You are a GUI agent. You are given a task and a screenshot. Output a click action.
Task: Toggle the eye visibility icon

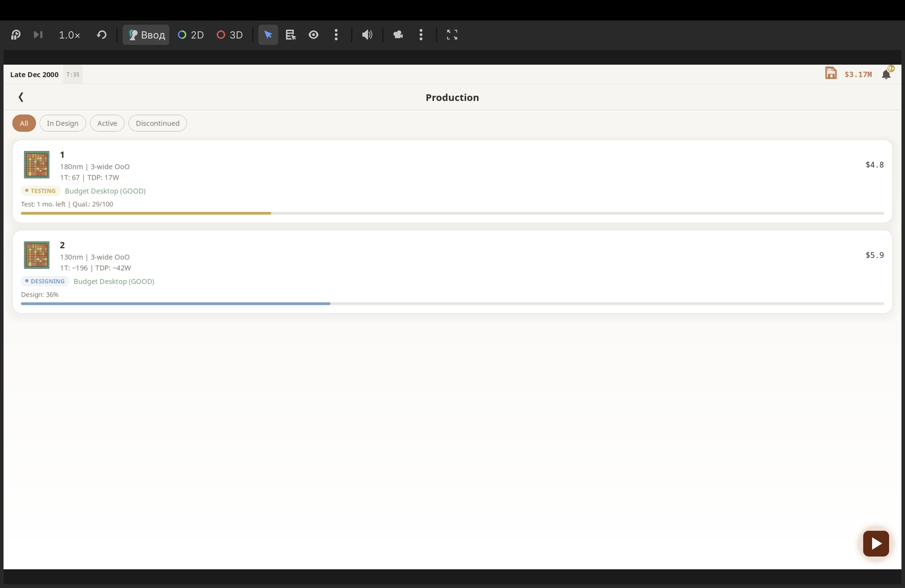(x=313, y=35)
